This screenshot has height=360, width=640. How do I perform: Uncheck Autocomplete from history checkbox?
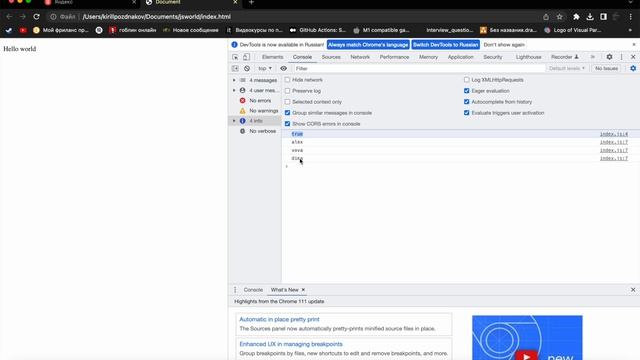[467, 102]
